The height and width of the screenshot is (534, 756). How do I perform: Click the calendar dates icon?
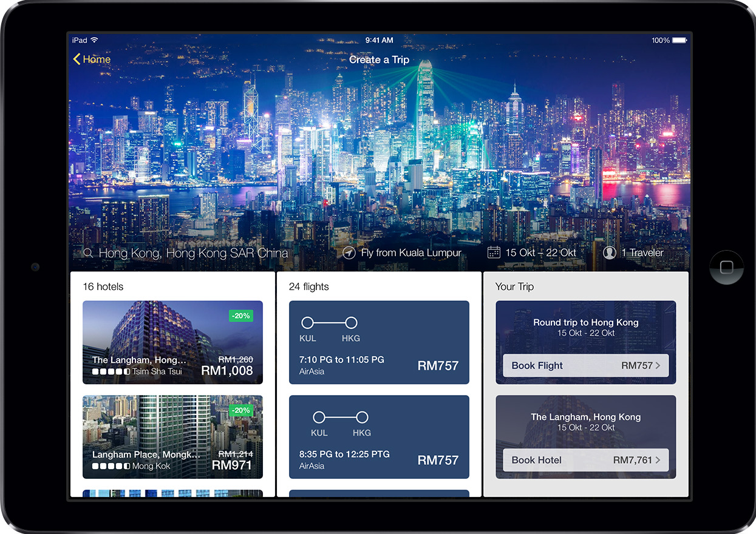tap(494, 252)
